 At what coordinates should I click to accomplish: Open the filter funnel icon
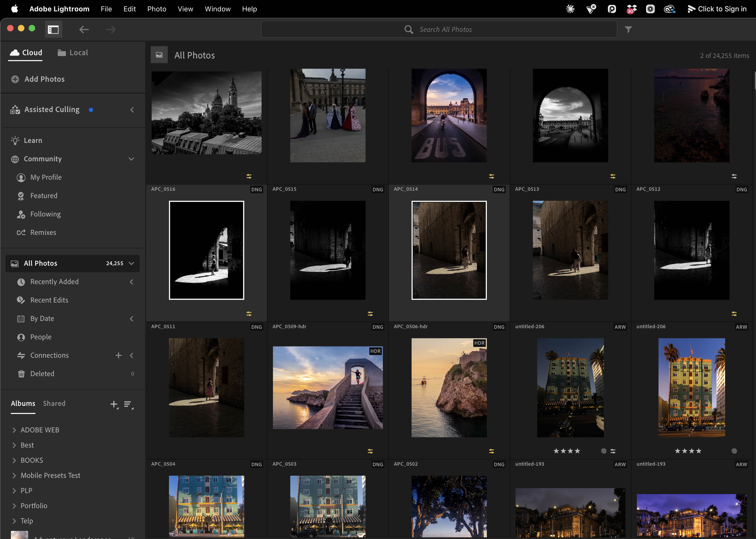click(x=628, y=29)
